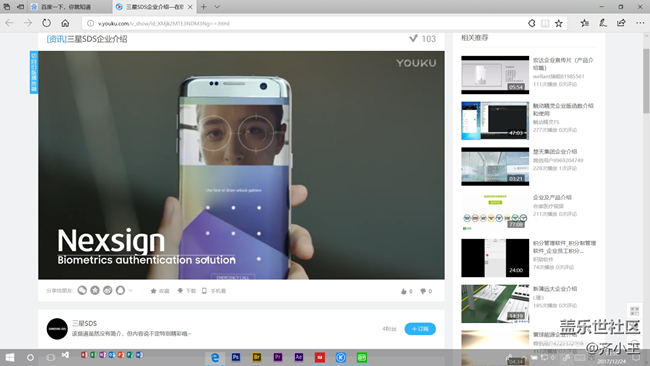Subscribe with the 订阅 button
The width and height of the screenshot is (650, 366).
click(420, 329)
